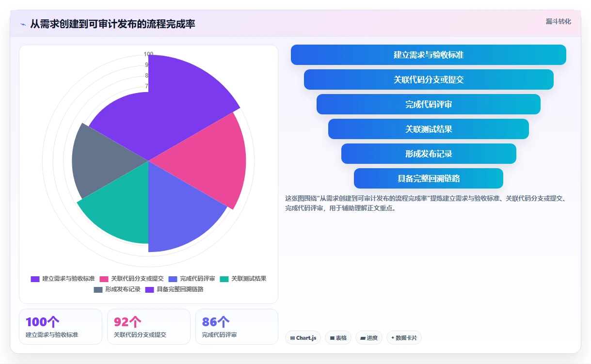Select the 形成发布记录 funnel bar
The width and height of the screenshot is (591, 364).
pos(429,154)
